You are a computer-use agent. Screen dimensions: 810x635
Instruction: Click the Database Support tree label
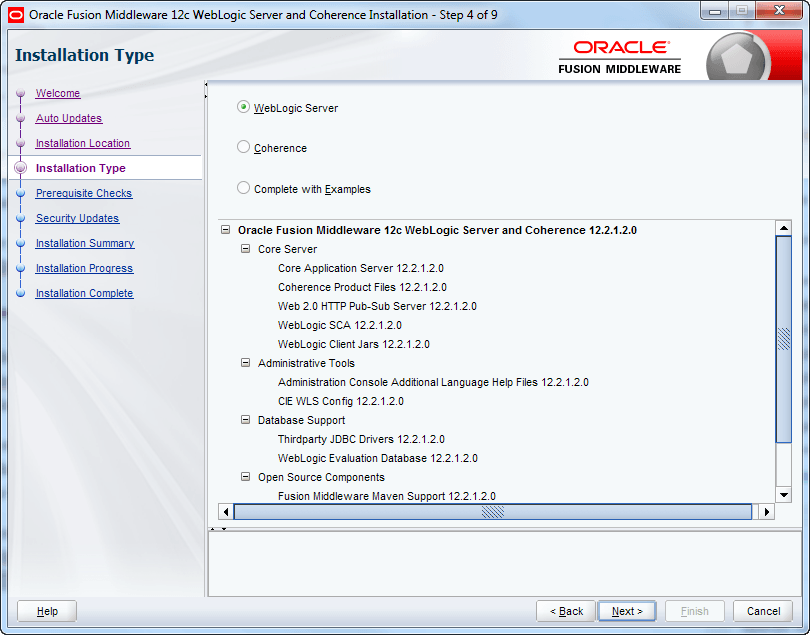coord(301,420)
